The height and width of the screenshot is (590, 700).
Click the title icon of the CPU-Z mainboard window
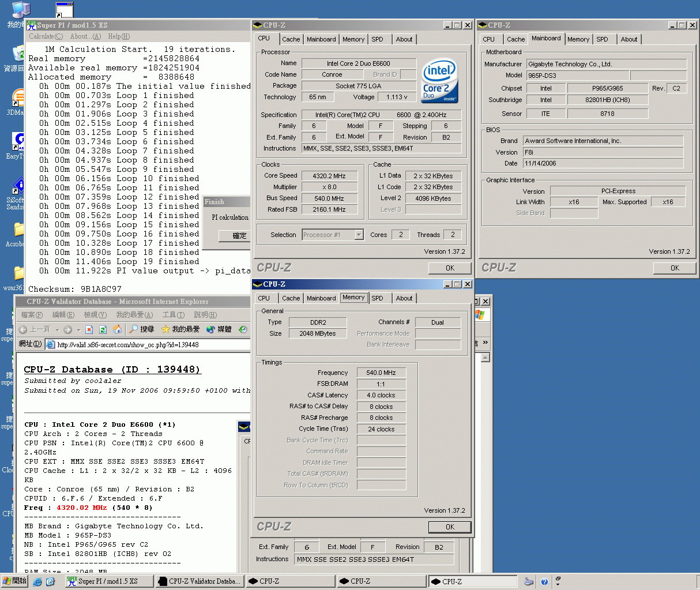click(x=483, y=25)
